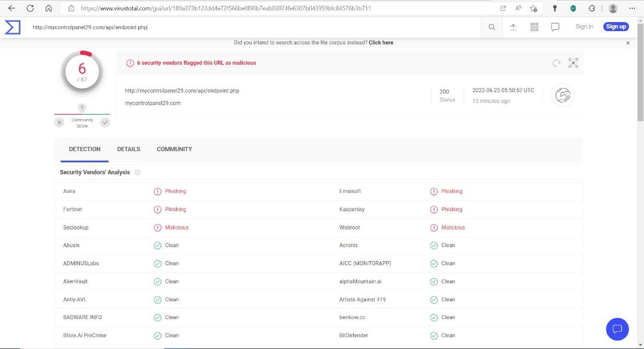Click the search magnifier icon
The image size is (644, 349).
tap(492, 27)
